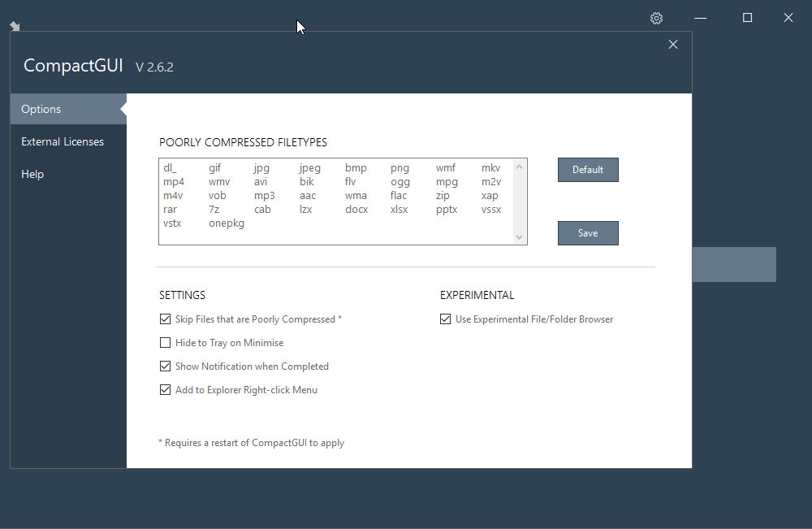The height and width of the screenshot is (529, 812).
Task: Click the 'mkv' filetype entry
Action: (x=491, y=168)
